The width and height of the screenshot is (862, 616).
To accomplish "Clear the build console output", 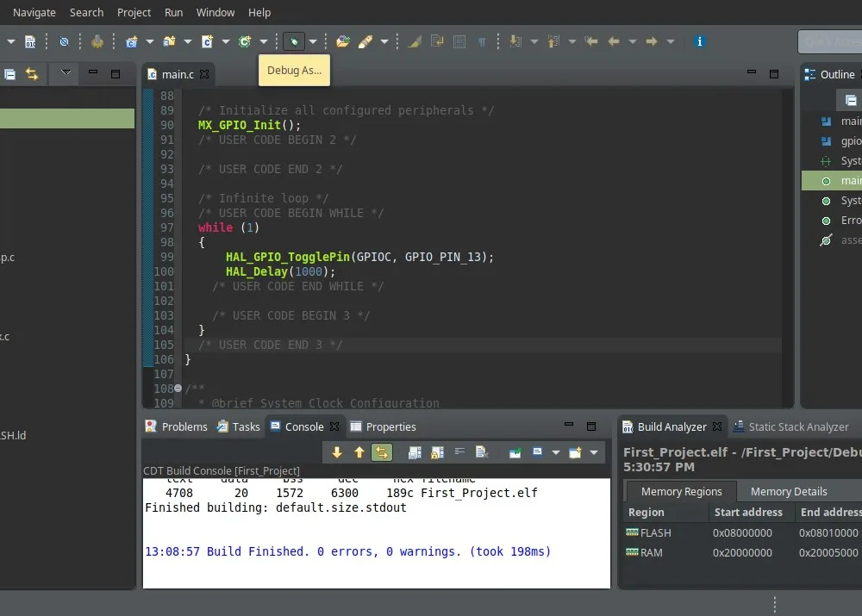I will 482,453.
